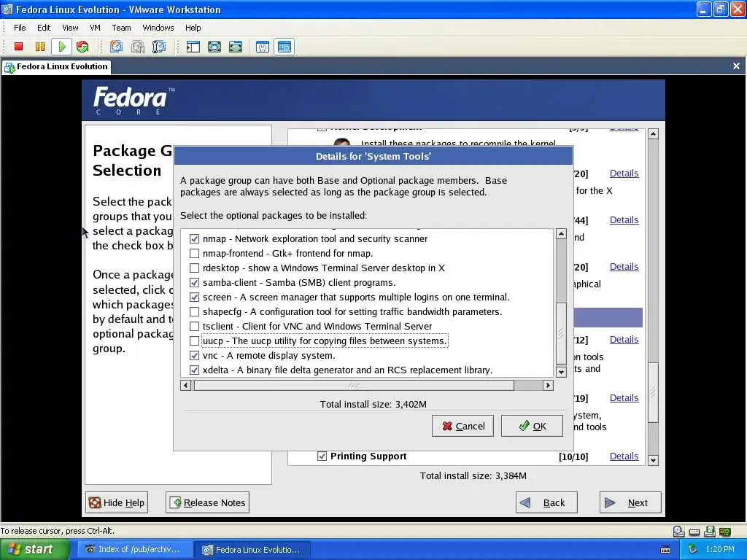This screenshot has width=747, height=560.
Task: Click the Hide Help button
Action: (x=117, y=502)
